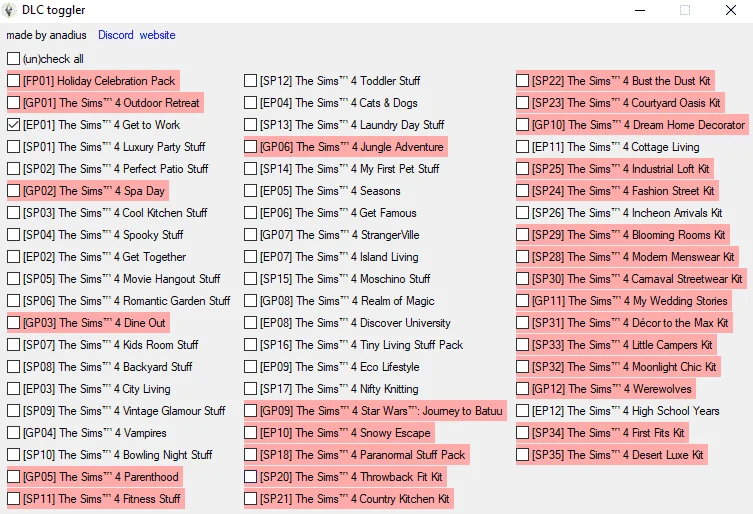Enable GP09 Star Wars Journey to Batuu
Viewport: 753px width, 514px height.
point(250,411)
